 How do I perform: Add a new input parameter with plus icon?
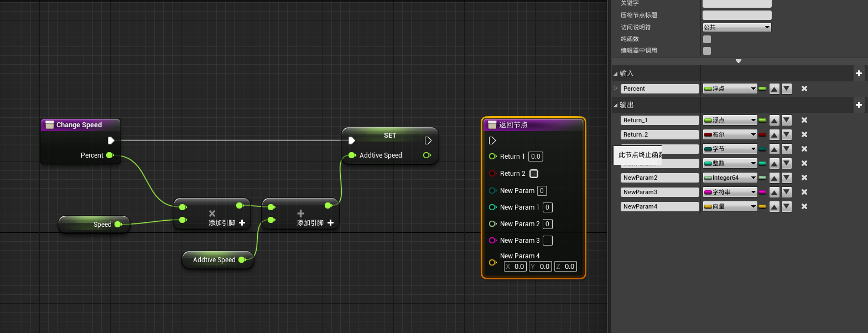tap(859, 73)
